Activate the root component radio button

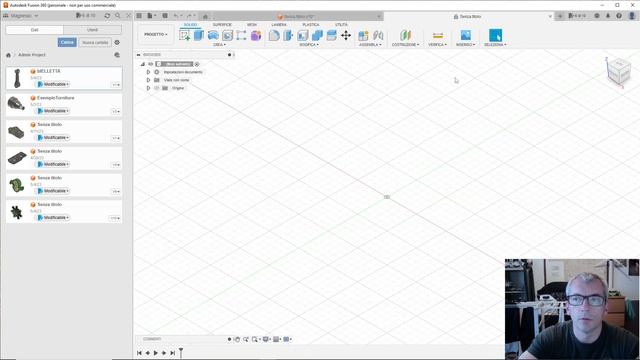click(197, 64)
